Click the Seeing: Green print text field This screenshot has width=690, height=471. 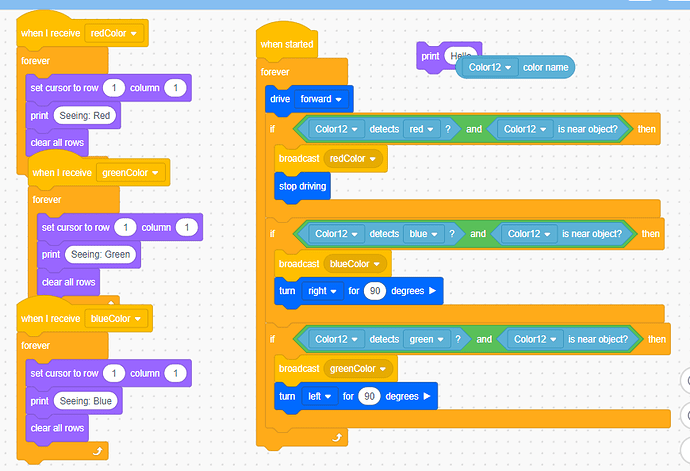(x=100, y=254)
